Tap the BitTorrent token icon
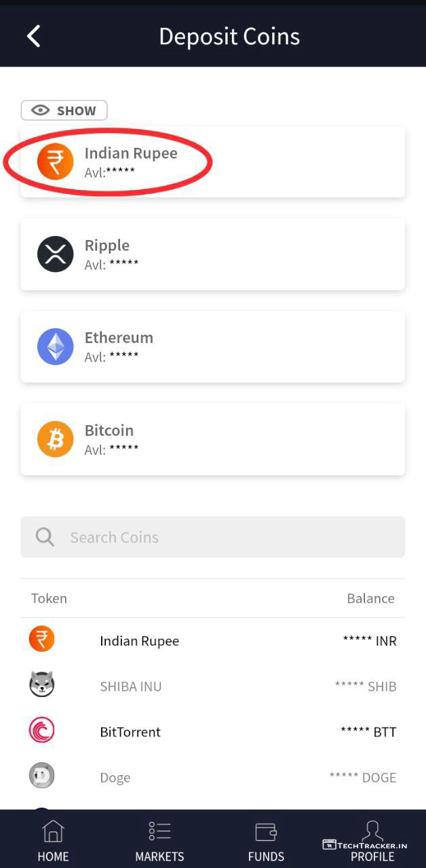The width and height of the screenshot is (426, 868). (42, 732)
